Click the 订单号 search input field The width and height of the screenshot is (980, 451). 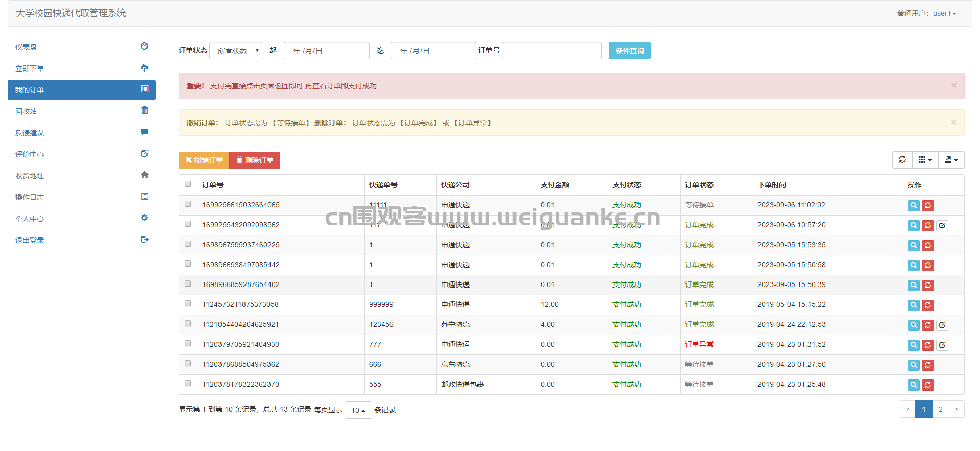552,51
